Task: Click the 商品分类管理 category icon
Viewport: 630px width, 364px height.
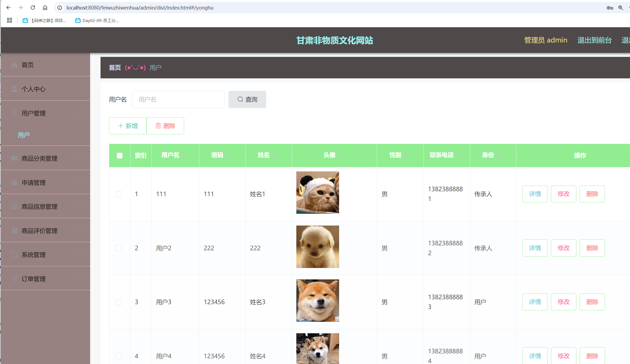Action: [x=14, y=158]
